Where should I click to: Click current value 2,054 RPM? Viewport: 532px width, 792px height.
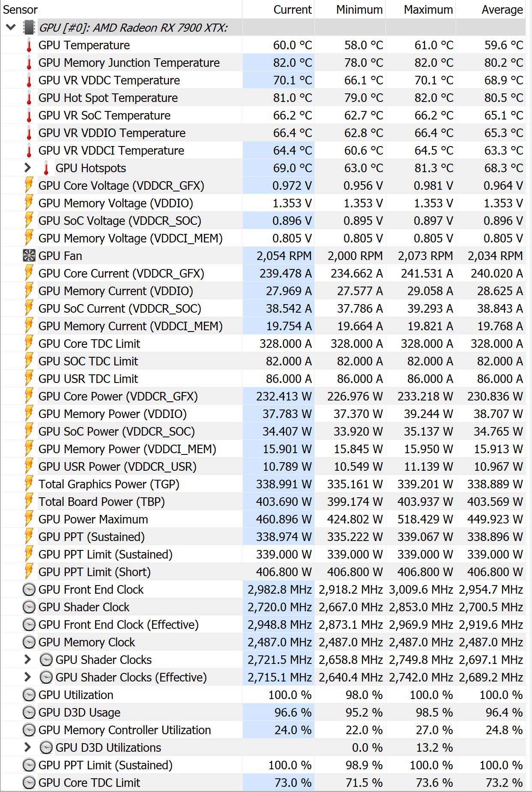point(284,256)
